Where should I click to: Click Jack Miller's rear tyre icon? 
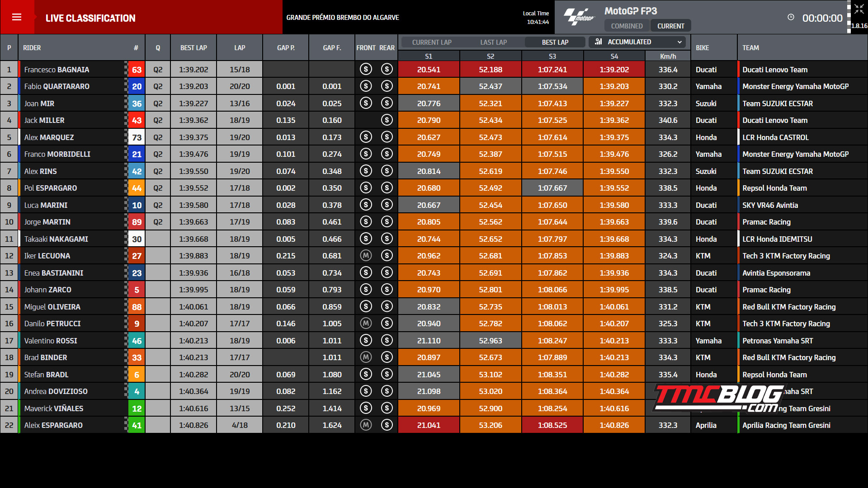pos(387,120)
